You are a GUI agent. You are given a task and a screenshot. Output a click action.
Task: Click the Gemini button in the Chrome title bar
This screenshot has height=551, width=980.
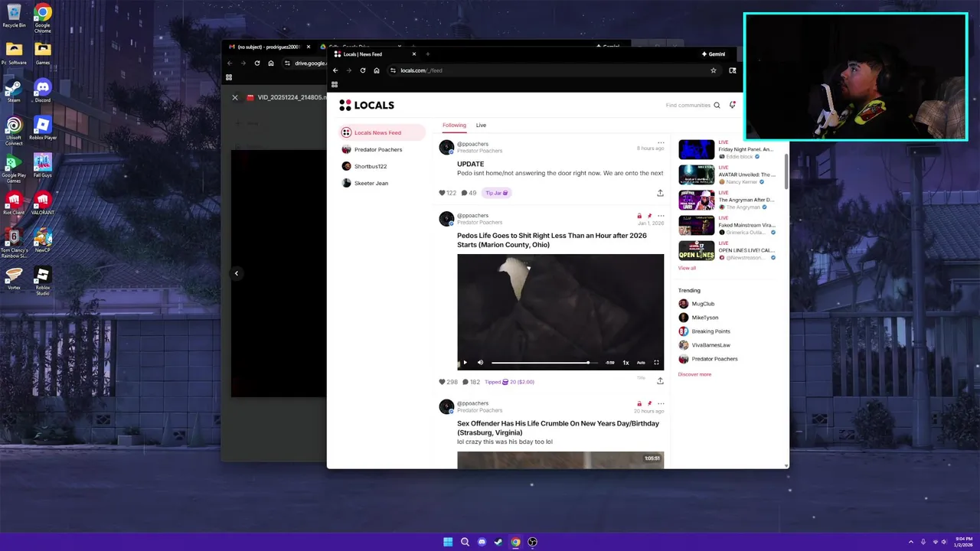[714, 54]
